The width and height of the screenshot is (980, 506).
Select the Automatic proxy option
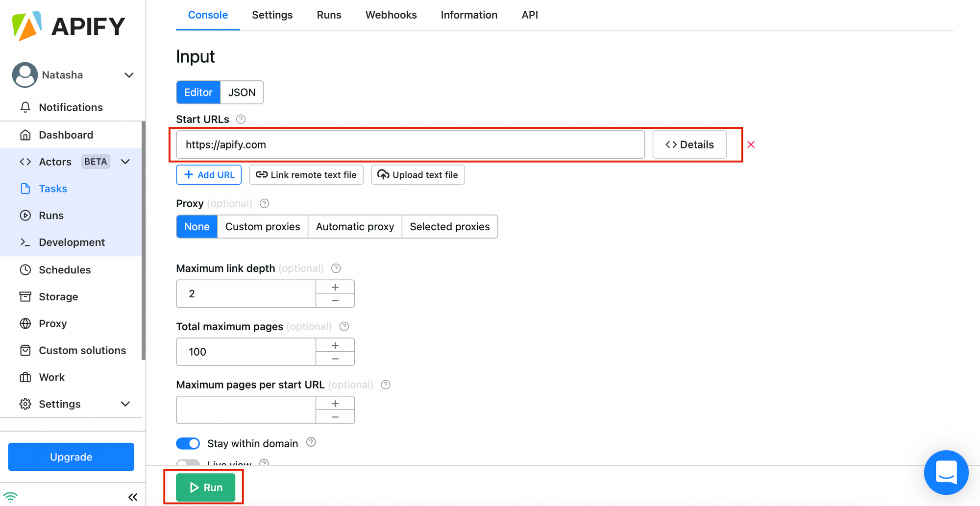pos(355,227)
